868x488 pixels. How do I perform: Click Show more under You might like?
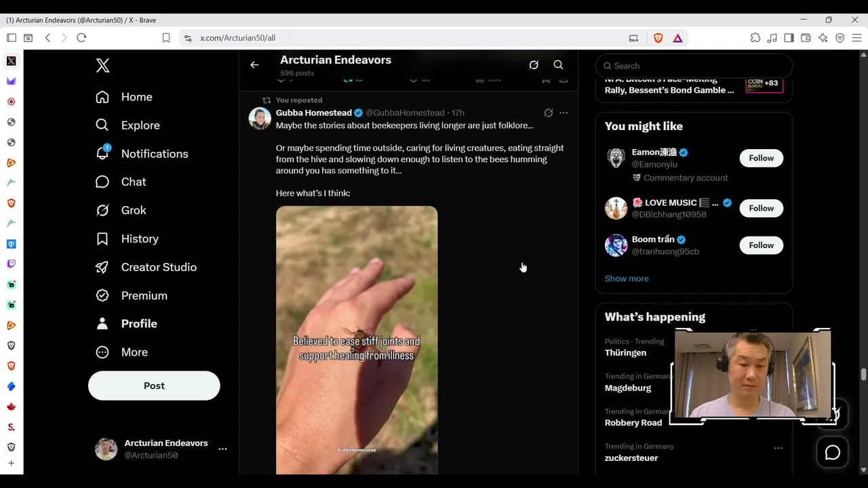coord(627,279)
